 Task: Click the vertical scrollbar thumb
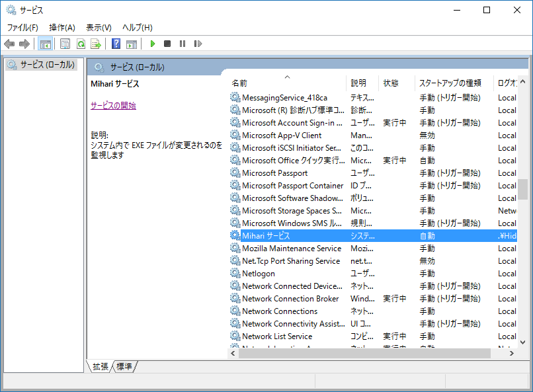pyautogui.click(x=523, y=190)
